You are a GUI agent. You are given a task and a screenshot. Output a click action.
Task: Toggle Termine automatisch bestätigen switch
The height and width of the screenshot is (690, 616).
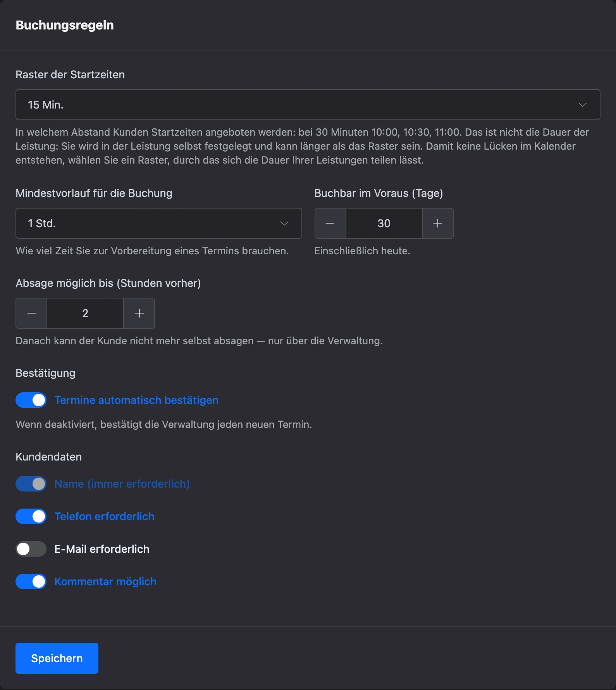[31, 400]
